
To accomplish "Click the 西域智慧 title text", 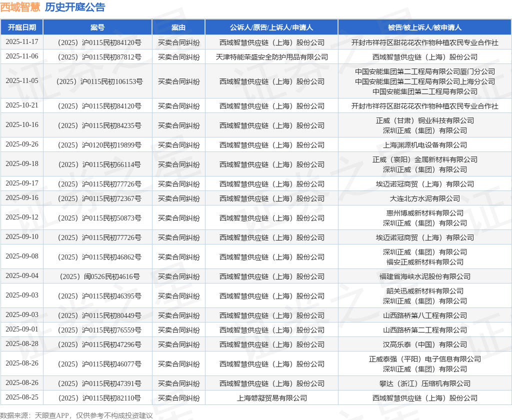I will pos(20,7).
